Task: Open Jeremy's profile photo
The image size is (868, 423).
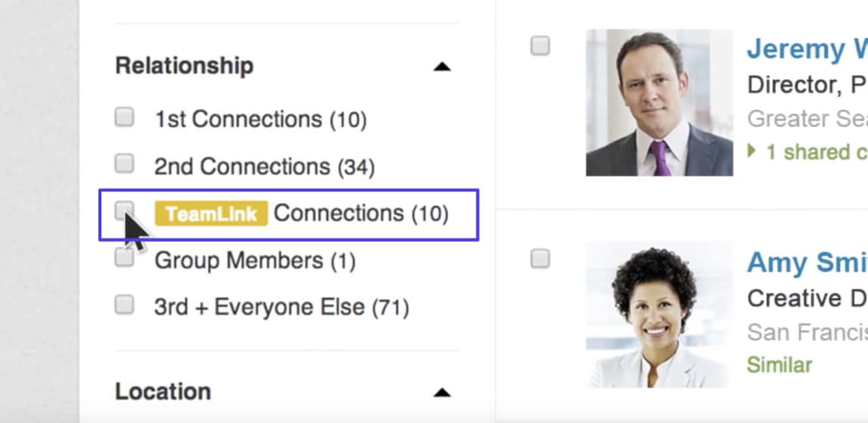Action: pyautogui.click(x=659, y=103)
